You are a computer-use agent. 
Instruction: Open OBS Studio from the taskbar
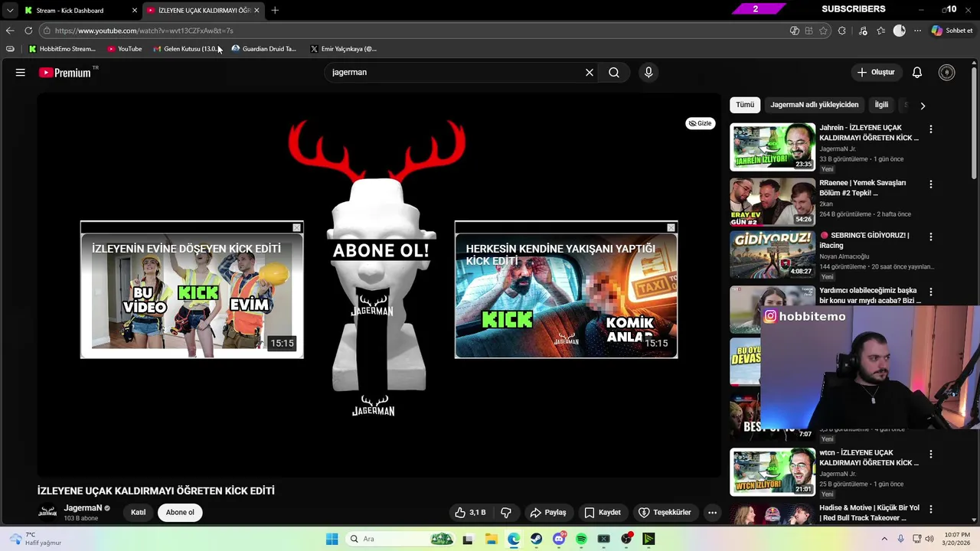tap(626, 539)
